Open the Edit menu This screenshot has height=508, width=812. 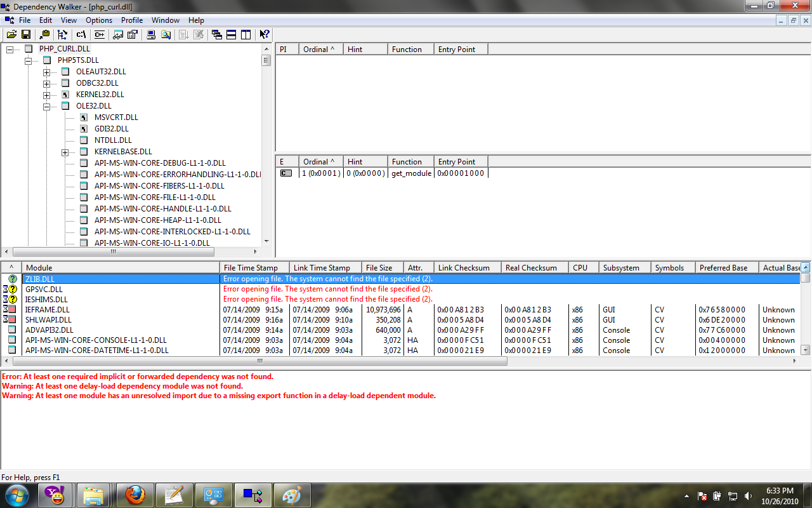coord(46,20)
